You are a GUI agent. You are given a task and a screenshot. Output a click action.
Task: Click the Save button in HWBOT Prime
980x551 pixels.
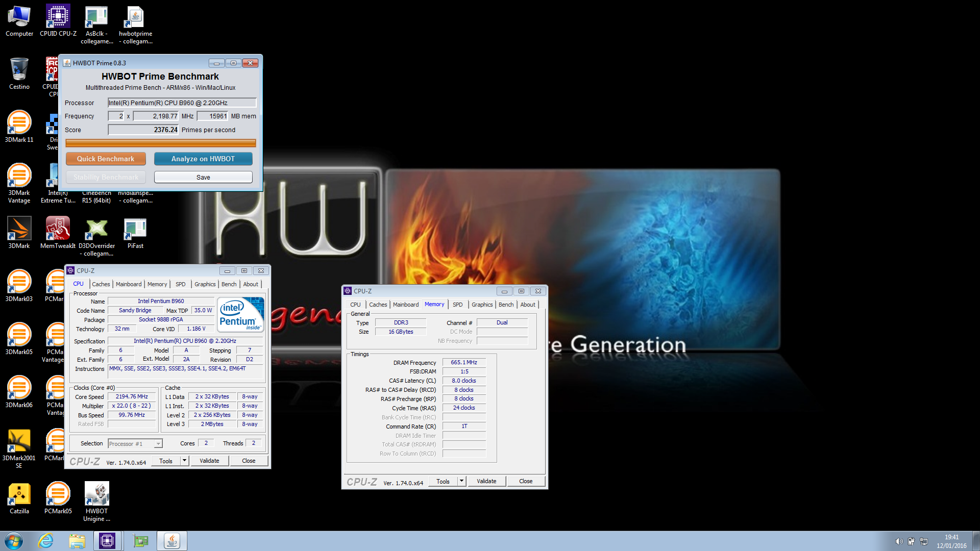click(x=203, y=177)
